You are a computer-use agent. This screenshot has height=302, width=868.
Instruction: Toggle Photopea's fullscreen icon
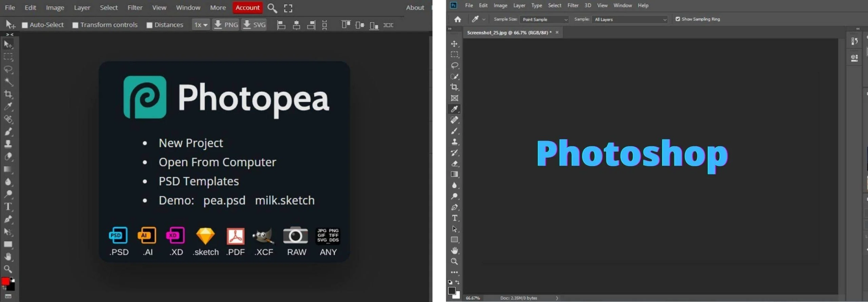pos(288,8)
